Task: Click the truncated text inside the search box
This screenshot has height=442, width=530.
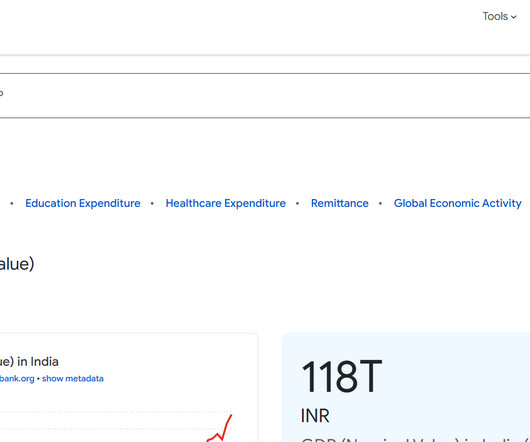Action: pos(1,93)
